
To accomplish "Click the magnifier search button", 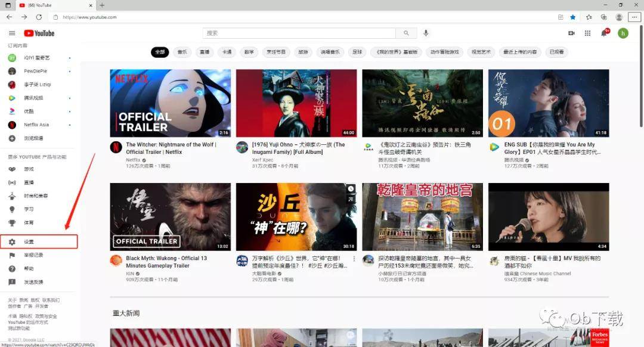I will [x=406, y=33].
